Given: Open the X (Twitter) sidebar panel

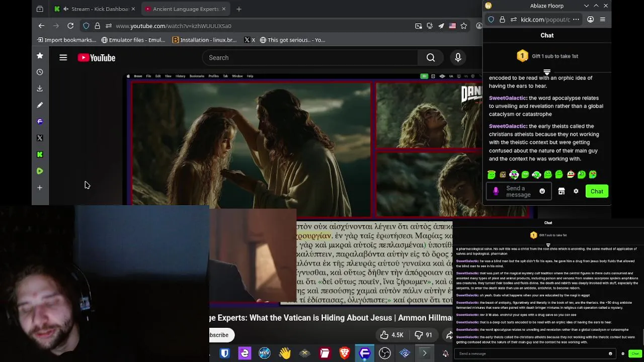Looking at the screenshot, I should coord(40,138).
